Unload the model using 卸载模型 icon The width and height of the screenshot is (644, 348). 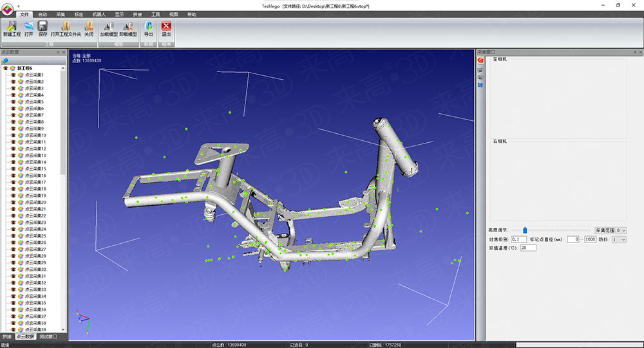(x=128, y=26)
